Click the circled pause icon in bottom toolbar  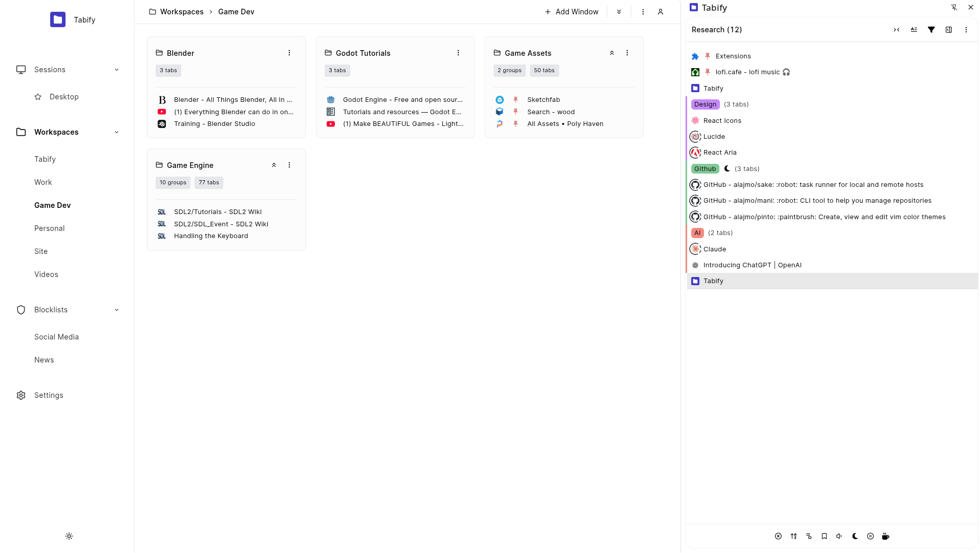point(870,536)
